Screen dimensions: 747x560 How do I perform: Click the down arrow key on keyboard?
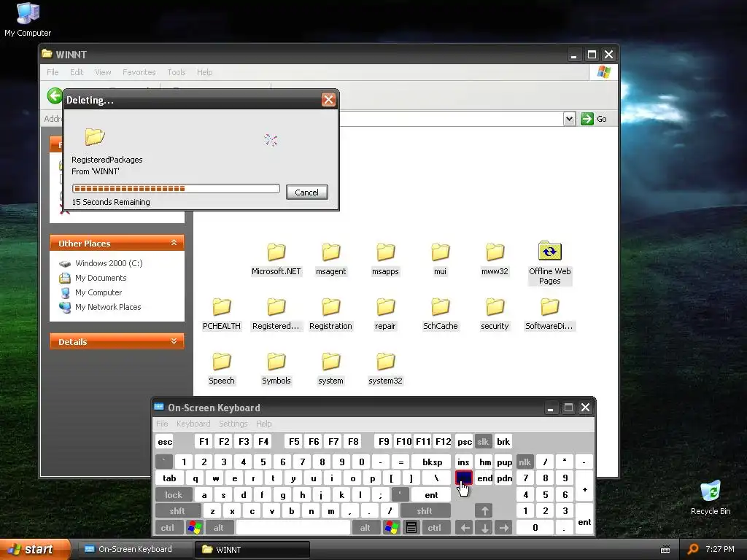pyautogui.click(x=484, y=527)
